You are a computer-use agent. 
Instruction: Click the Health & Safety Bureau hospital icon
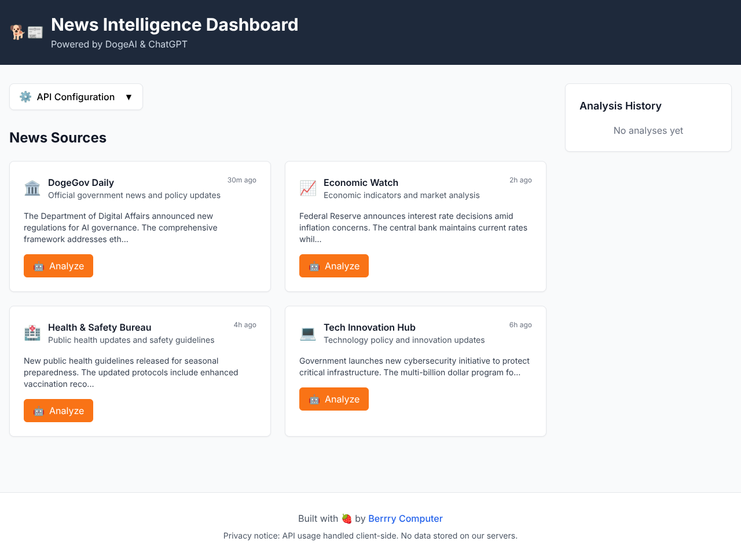[32, 333]
